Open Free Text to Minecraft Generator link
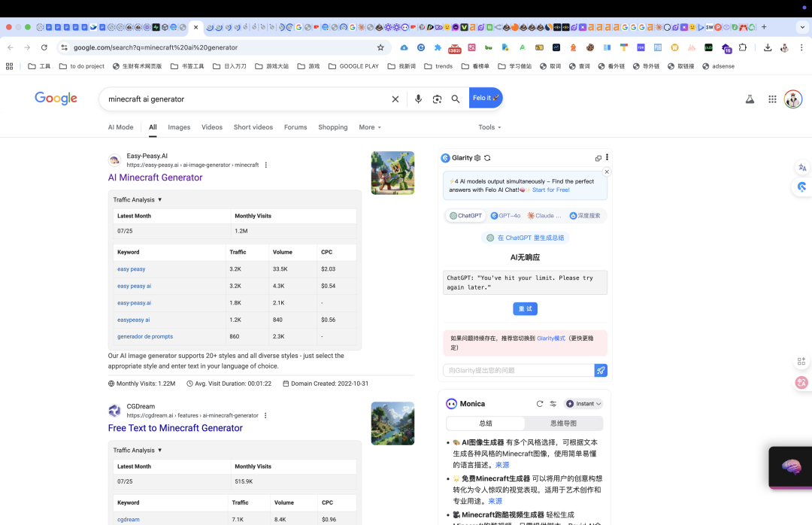This screenshot has height=525, width=812. 175,428
